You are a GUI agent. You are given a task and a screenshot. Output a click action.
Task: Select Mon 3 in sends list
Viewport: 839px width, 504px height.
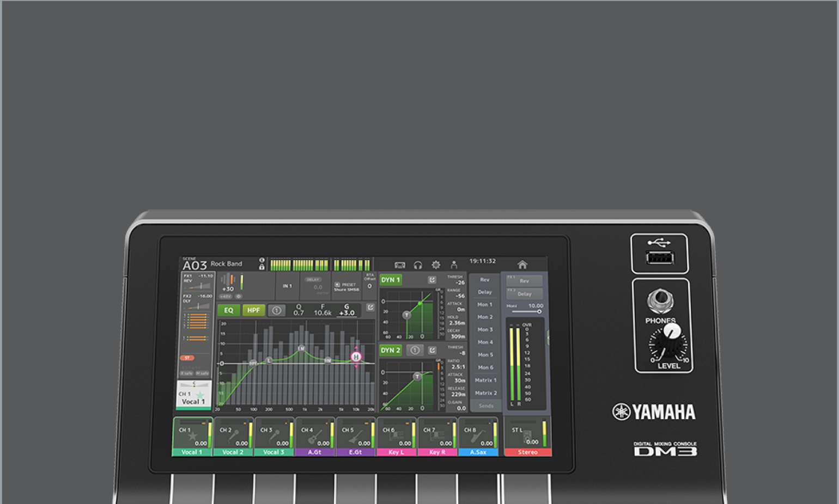485,330
